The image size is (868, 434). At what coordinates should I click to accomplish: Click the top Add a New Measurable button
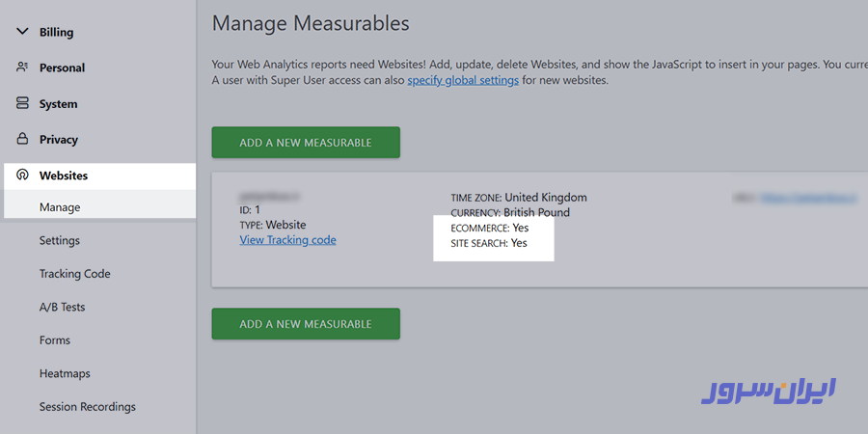point(306,143)
